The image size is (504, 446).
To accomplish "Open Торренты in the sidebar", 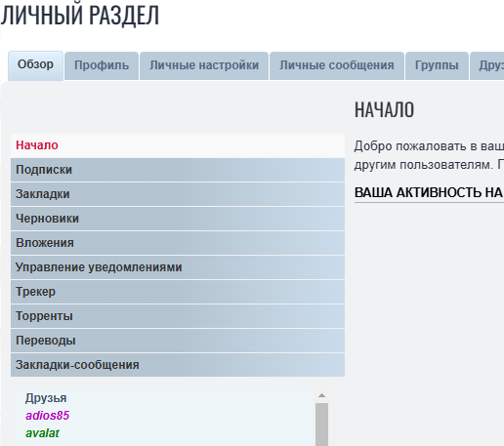I will coord(178,316).
